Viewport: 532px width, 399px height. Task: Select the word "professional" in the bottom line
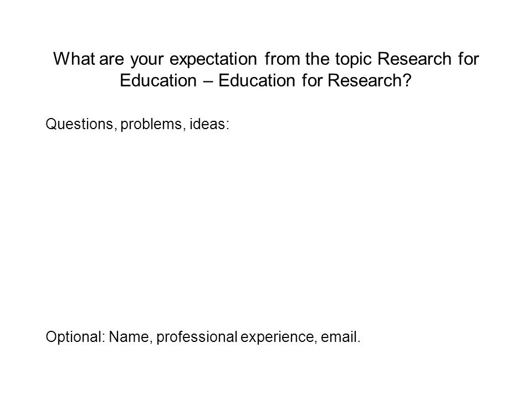(197, 337)
